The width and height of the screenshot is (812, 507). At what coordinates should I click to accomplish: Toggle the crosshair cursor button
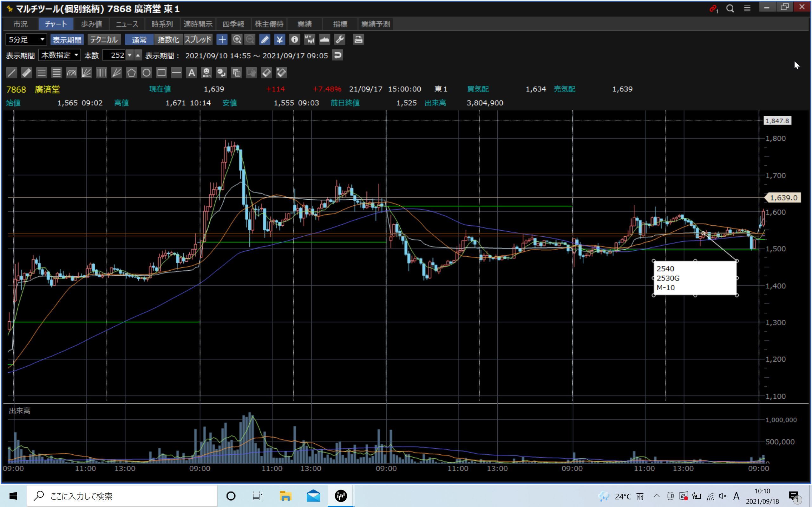[x=222, y=40]
